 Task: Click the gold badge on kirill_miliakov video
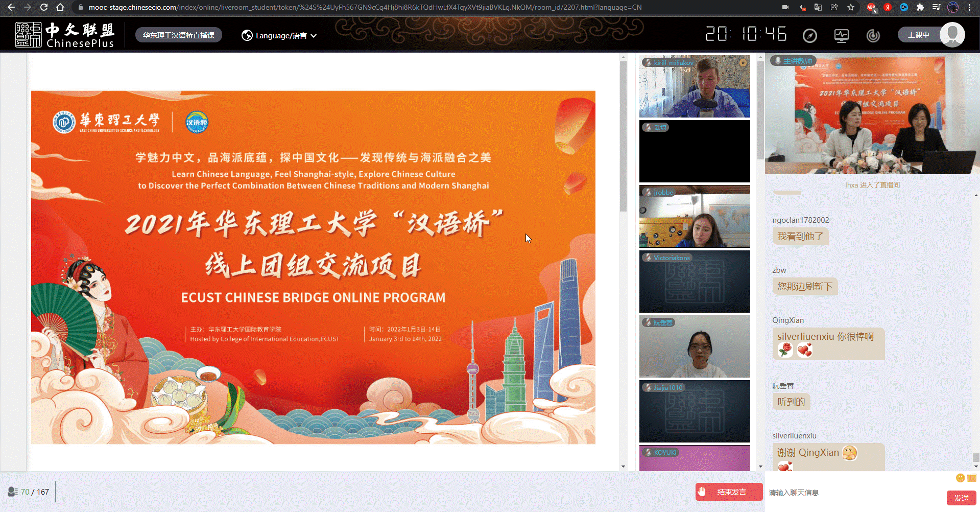[743, 63]
